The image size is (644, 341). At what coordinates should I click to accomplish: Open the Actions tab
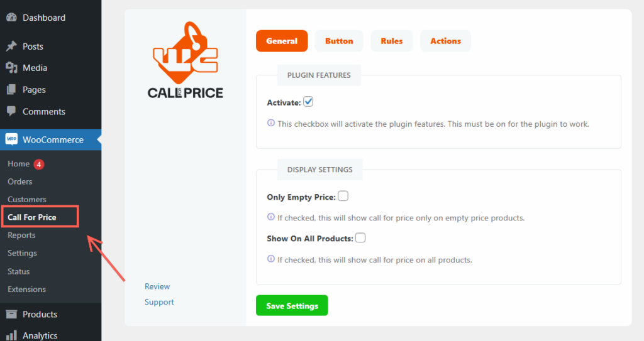point(446,41)
